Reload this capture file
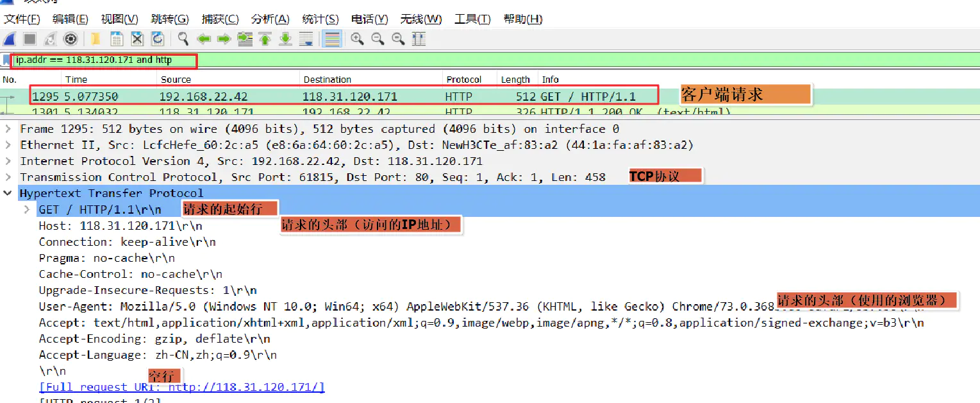The width and height of the screenshot is (980, 403). coord(158,39)
